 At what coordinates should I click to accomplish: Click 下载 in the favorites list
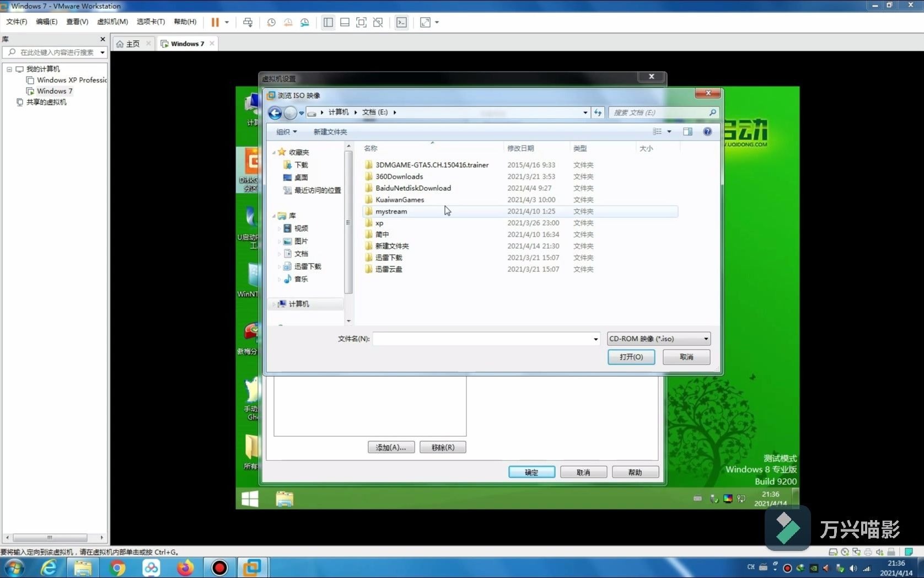[301, 165]
